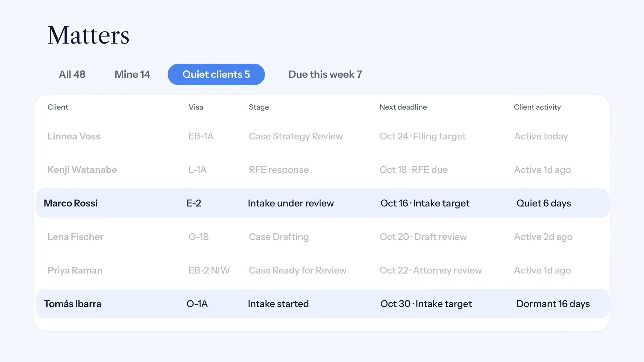Click the EB-1A visa cell
The image size is (644, 362).
pyautogui.click(x=201, y=136)
